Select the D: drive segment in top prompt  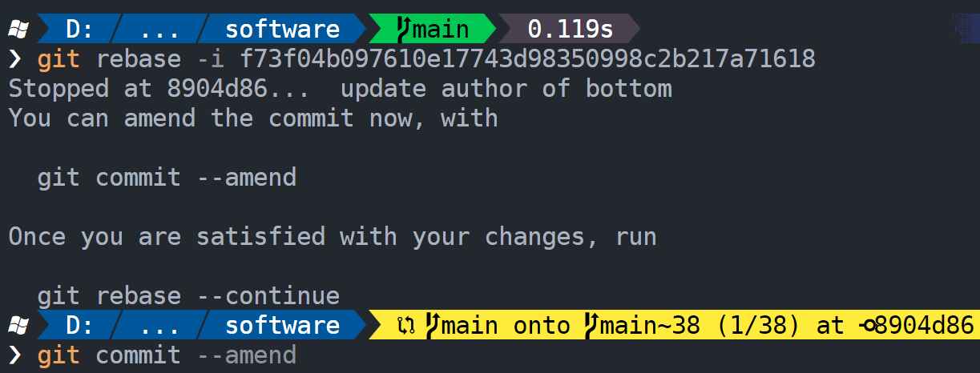(x=79, y=30)
